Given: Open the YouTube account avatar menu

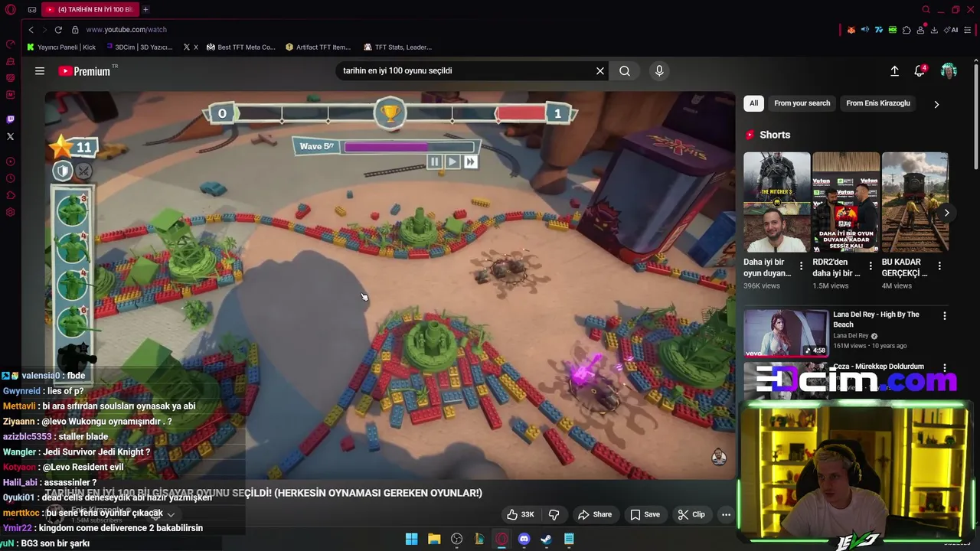Looking at the screenshot, I should [x=949, y=70].
